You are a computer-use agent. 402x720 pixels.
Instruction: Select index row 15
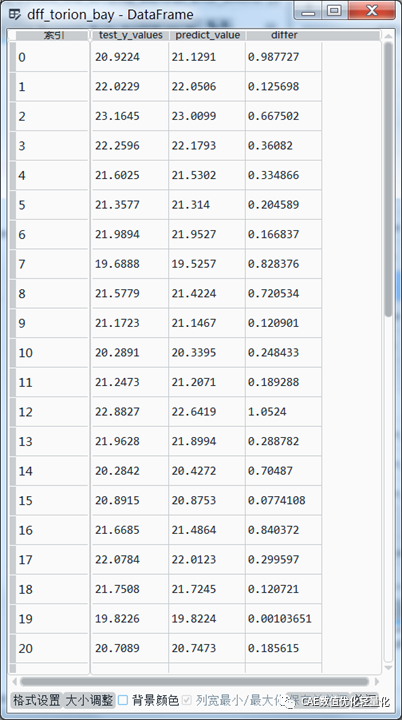pos(51,501)
